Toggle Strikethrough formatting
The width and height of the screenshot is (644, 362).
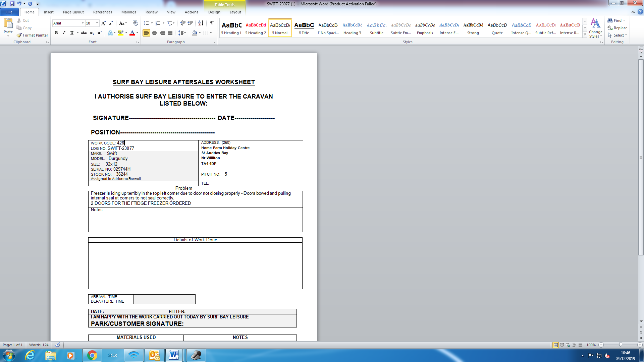click(84, 33)
